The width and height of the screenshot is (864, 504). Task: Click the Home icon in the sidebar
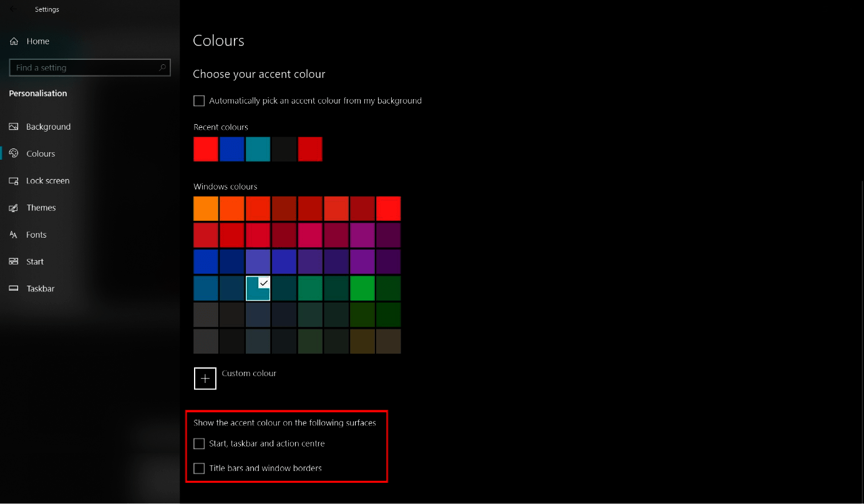pos(13,41)
